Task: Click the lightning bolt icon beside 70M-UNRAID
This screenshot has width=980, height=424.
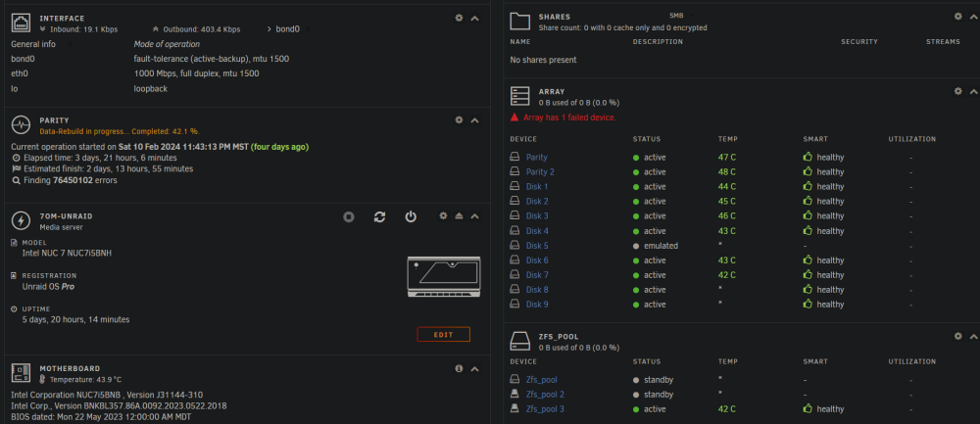Action: [x=22, y=221]
